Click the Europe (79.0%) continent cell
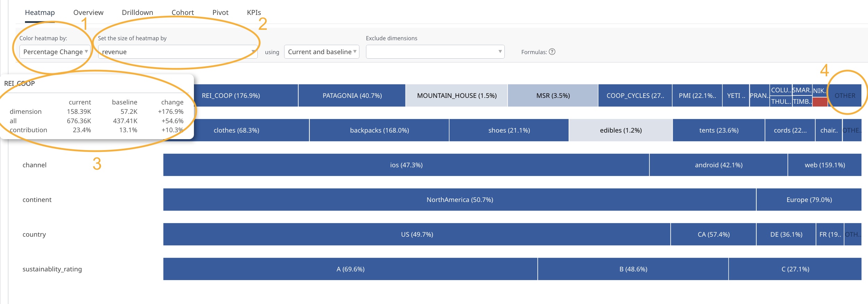The height and width of the screenshot is (304, 868). pyautogui.click(x=809, y=200)
